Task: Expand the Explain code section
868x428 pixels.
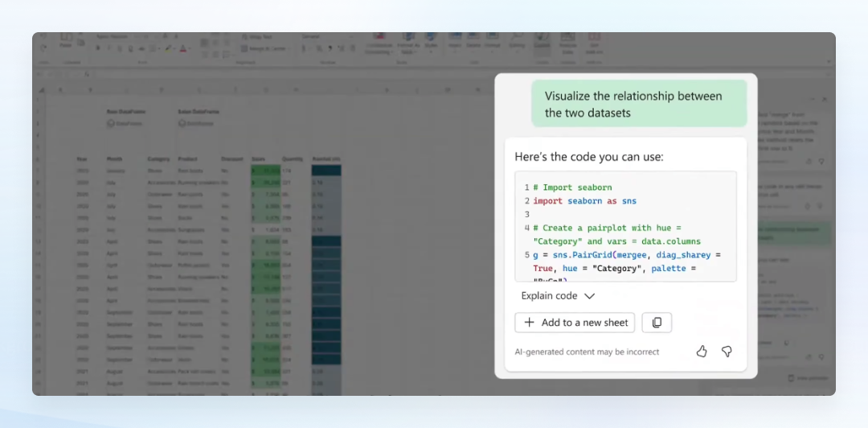Action: point(558,295)
